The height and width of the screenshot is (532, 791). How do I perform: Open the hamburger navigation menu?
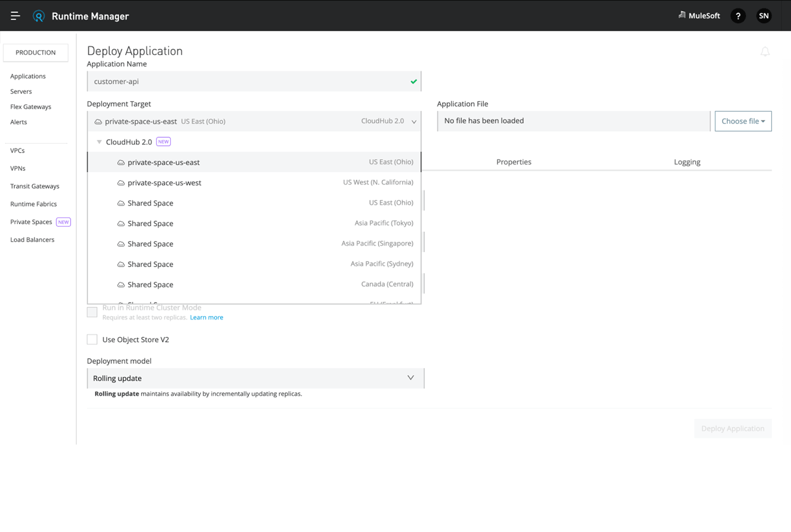[x=15, y=16]
